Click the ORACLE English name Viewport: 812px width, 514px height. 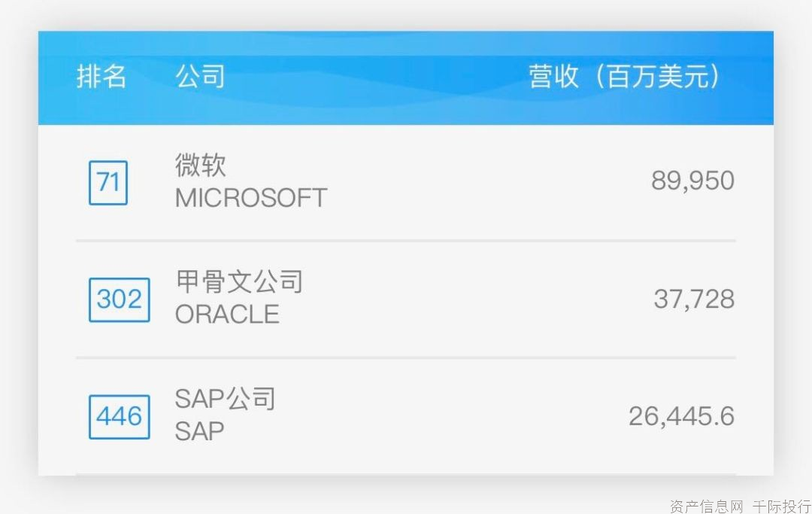point(227,315)
